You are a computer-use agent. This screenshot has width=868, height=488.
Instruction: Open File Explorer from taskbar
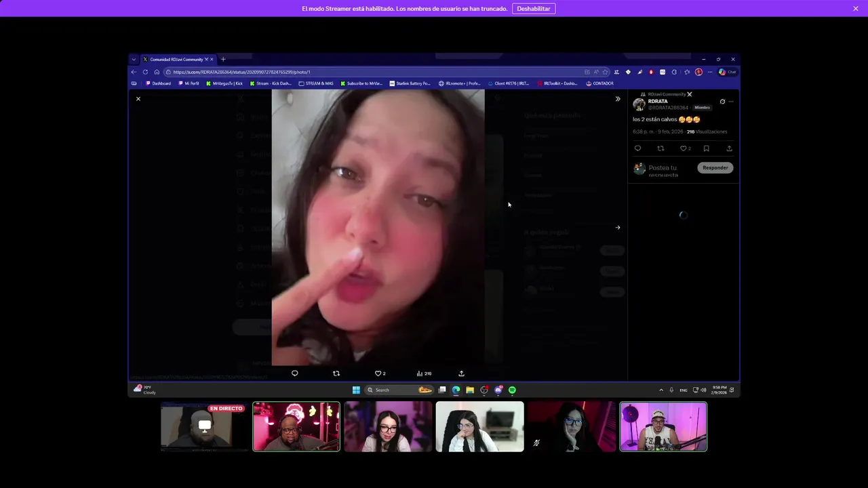(x=470, y=390)
